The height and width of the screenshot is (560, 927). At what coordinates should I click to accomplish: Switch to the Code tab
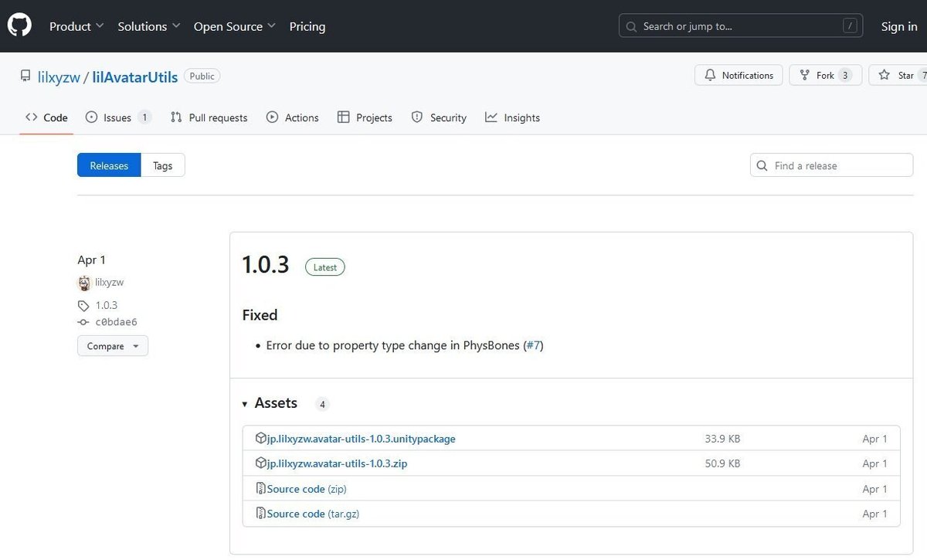[46, 117]
